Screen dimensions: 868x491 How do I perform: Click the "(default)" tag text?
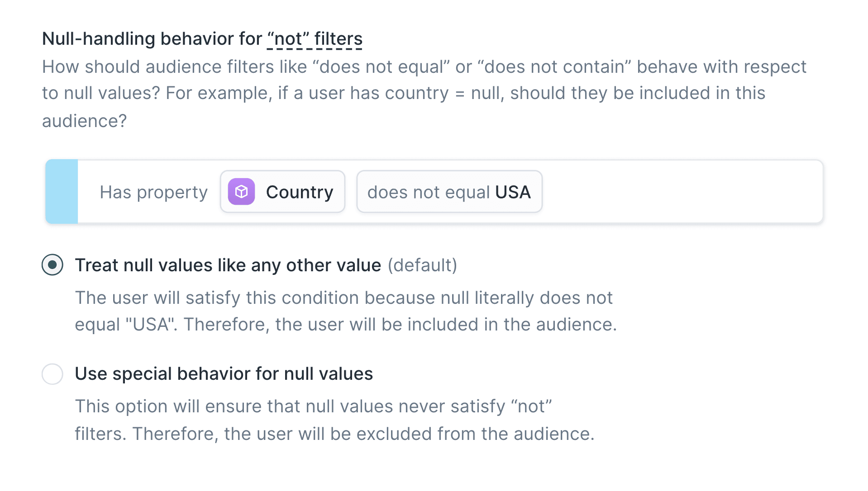pos(422,265)
